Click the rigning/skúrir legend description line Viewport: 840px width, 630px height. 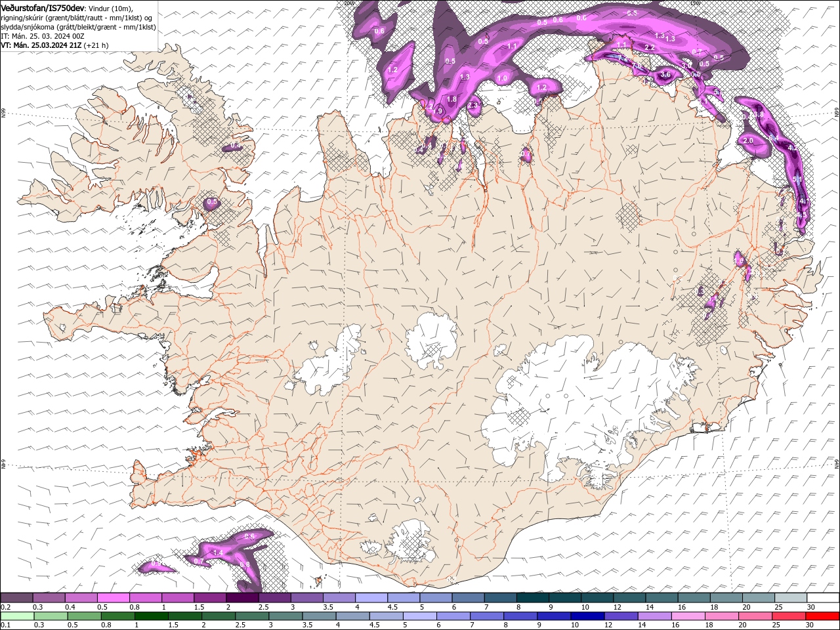point(77,17)
